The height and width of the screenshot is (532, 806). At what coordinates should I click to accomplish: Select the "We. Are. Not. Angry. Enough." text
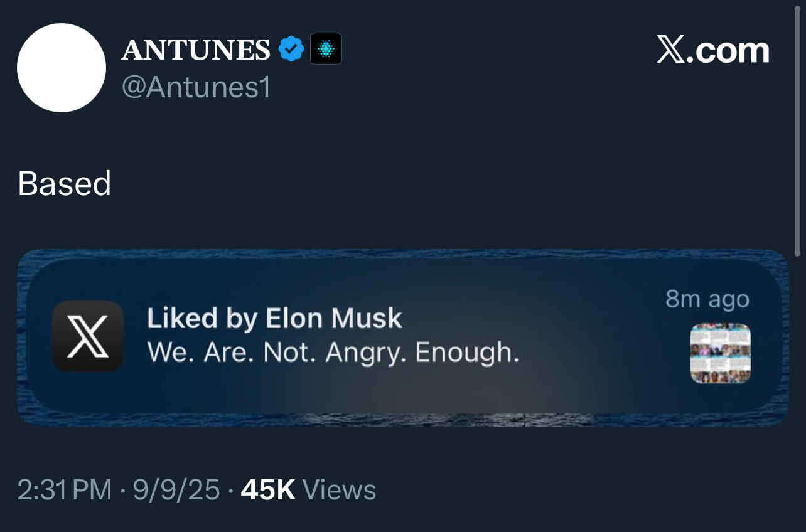[333, 353]
